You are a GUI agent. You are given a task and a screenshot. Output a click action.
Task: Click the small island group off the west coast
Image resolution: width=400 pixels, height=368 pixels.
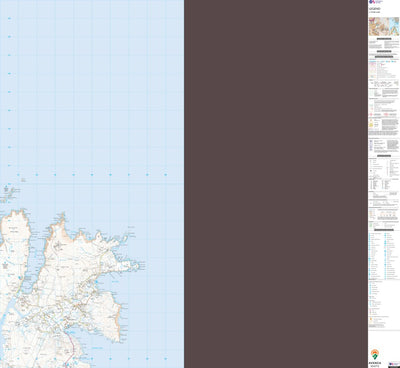tap(8, 194)
